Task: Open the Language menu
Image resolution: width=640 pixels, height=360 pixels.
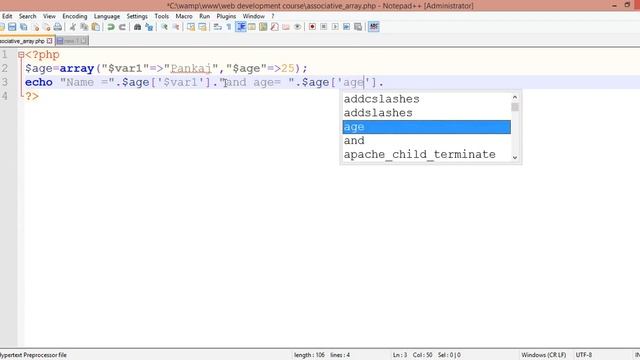Action: tap(107, 16)
